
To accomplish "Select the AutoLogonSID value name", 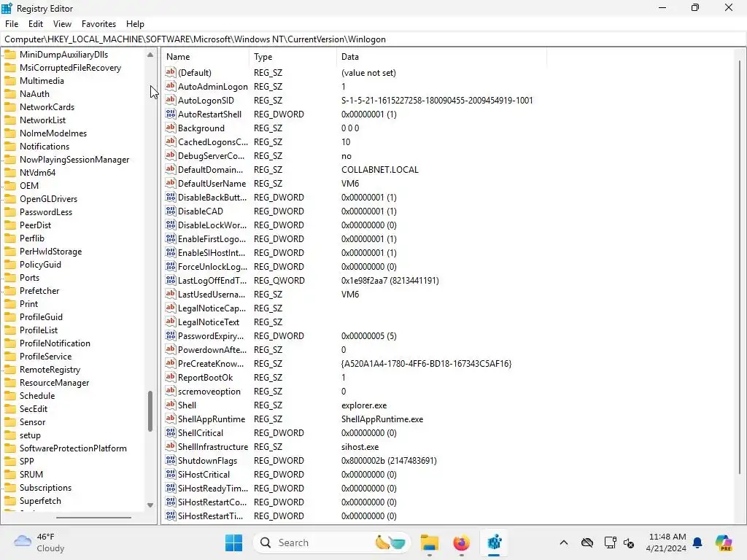I will 206,101.
